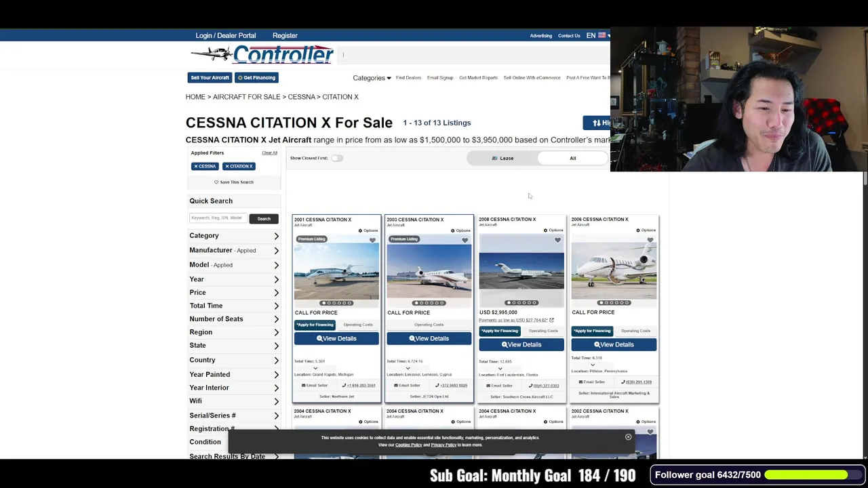Open the Categories dropdown menu
Screen dimensions: 868x488
[372, 78]
